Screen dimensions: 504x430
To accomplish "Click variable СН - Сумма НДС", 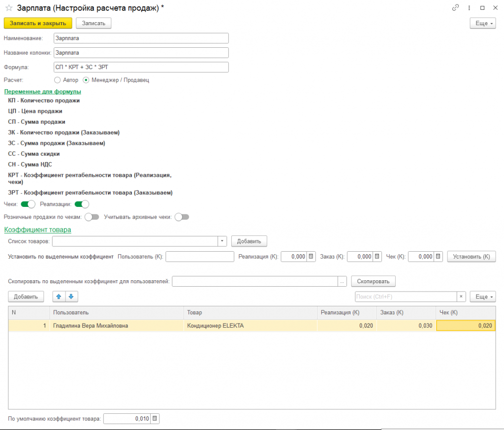I will [30, 165].
